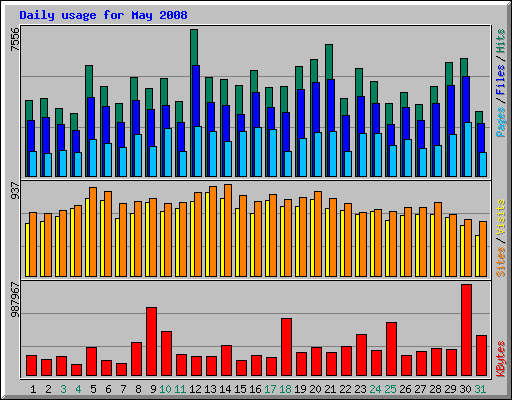Click the red KBytes bar for day 18
The image size is (512, 400).
(x=286, y=347)
